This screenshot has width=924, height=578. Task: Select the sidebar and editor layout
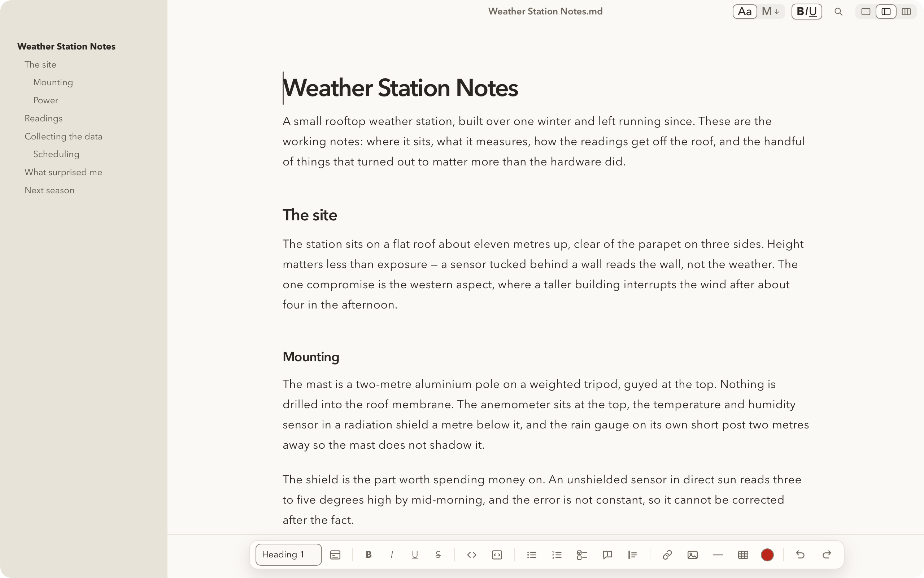click(886, 12)
